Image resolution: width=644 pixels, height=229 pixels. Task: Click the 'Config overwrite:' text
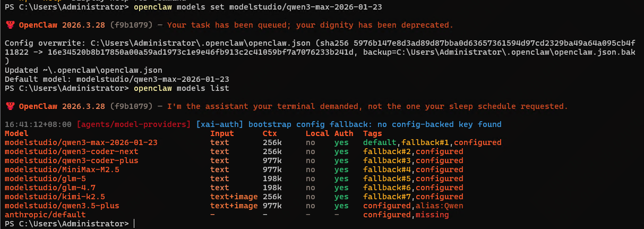click(45, 43)
